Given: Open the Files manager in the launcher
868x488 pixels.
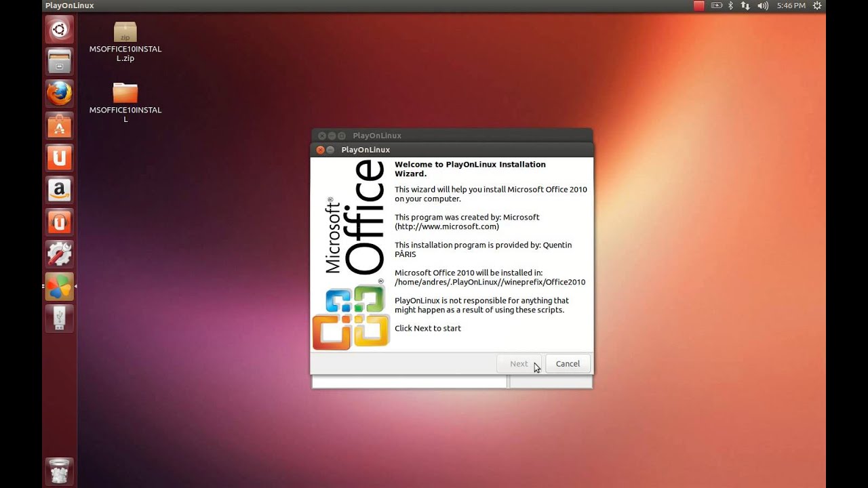Looking at the screenshot, I should point(59,62).
